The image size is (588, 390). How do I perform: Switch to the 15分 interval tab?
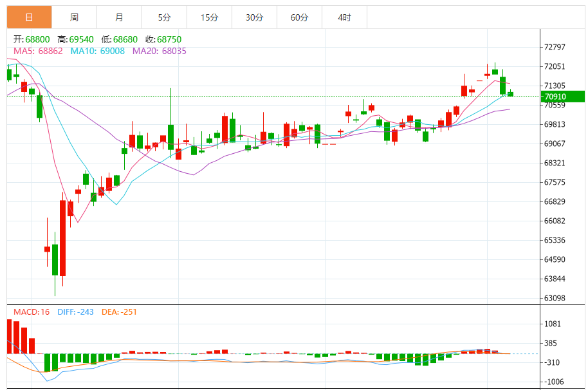pyautogui.click(x=209, y=17)
